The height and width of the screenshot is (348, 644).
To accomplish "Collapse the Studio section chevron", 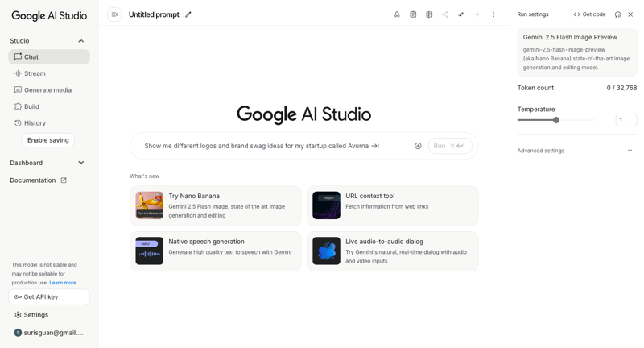I will pos(81,40).
